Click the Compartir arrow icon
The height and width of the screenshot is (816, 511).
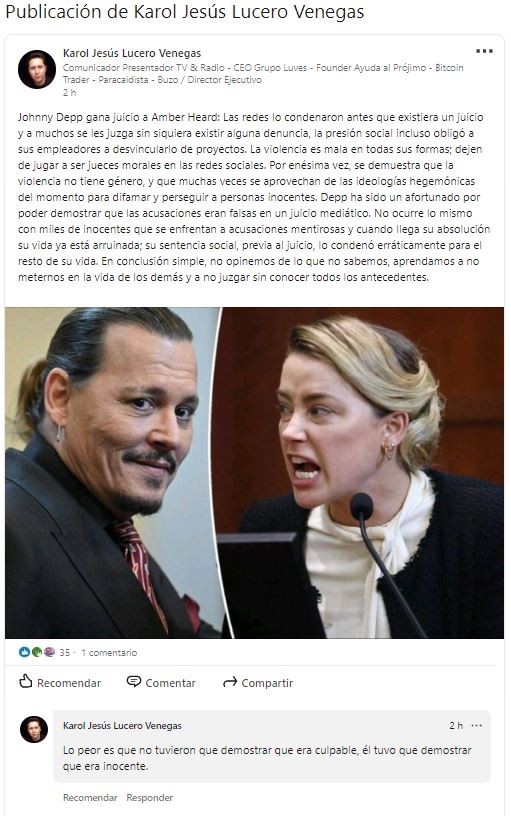(229, 682)
